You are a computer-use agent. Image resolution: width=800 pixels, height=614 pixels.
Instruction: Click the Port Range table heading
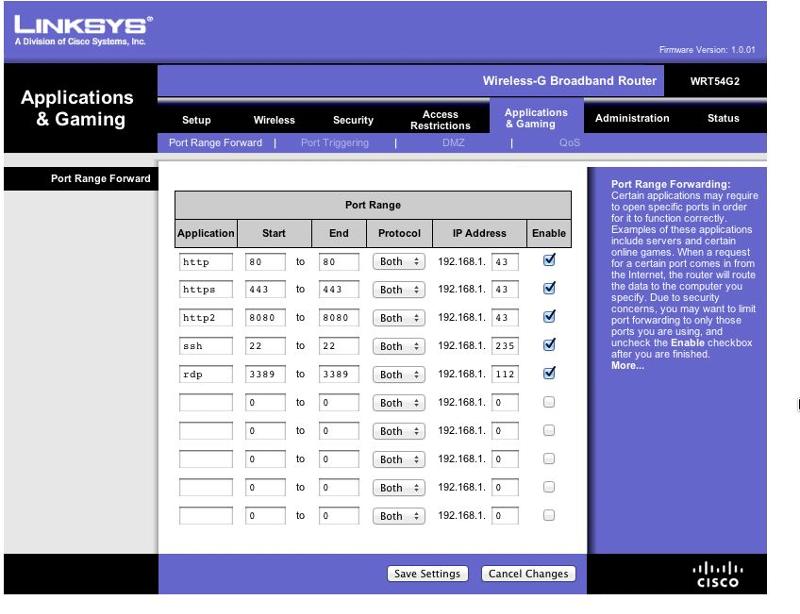pyautogui.click(x=373, y=205)
